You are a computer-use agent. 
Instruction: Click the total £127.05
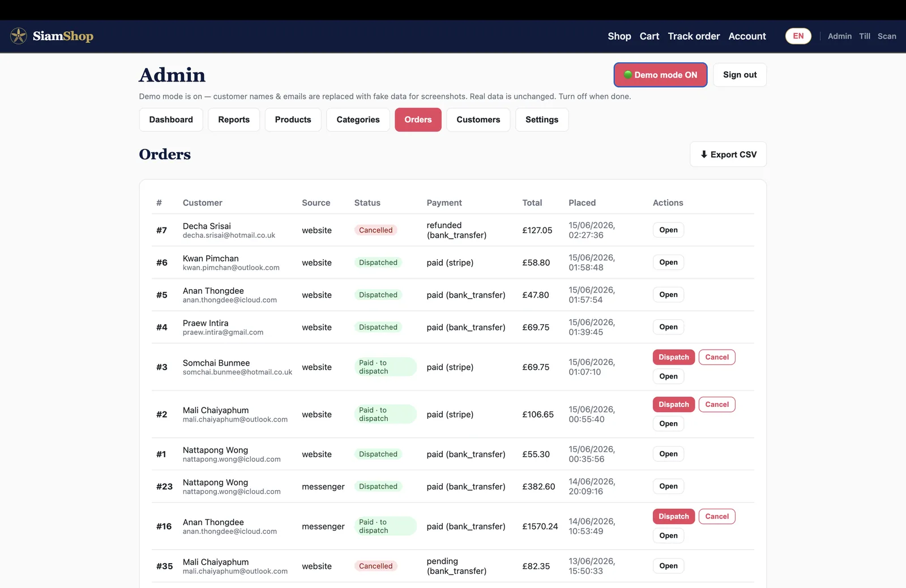coord(537,230)
